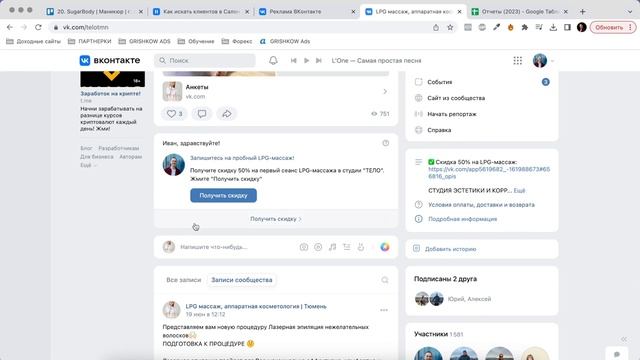Viewport: 640px width, 360px height.
Task: Bookmark this page with star icon
Action: (x=450, y=27)
